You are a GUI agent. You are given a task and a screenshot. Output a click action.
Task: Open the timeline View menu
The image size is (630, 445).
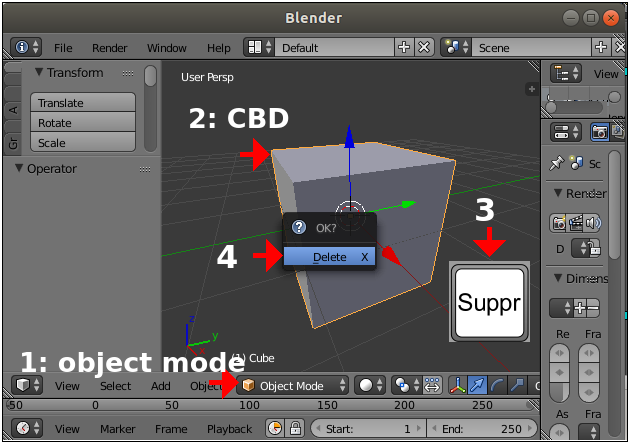tap(67, 429)
